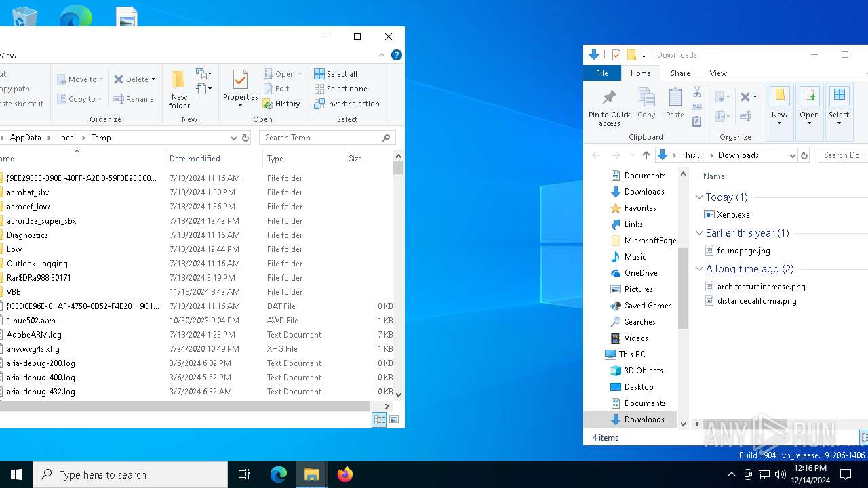This screenshot has width=868, height=488.
Task: Collapse the Today (1) group
Action: click(x=699, y=197)
